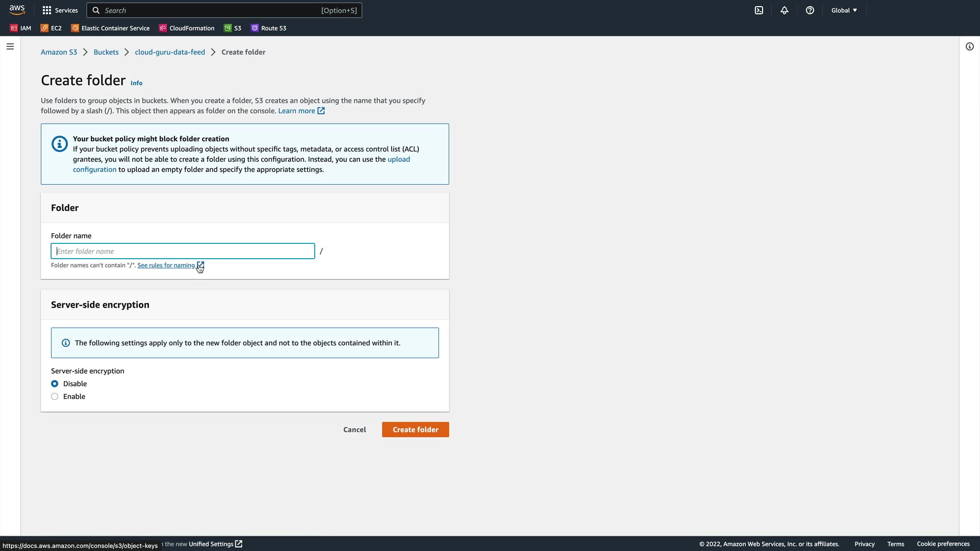This screenshot has width=980, height=551.
Task: Expand the Global region dropdown
Action: (844, 10)
